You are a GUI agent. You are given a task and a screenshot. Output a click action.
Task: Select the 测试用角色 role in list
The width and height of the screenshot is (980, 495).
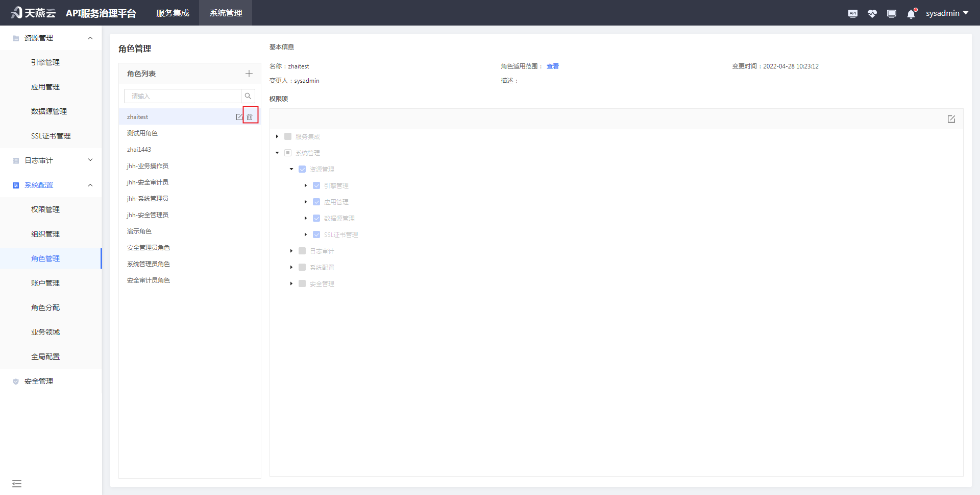(x=142, y=133)
